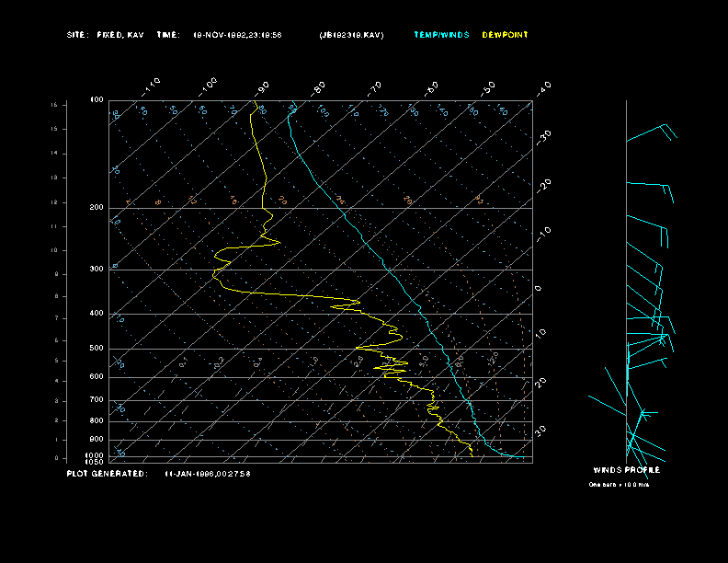
Task: Click the 12 km height scale tick
Action: point(55,202)
